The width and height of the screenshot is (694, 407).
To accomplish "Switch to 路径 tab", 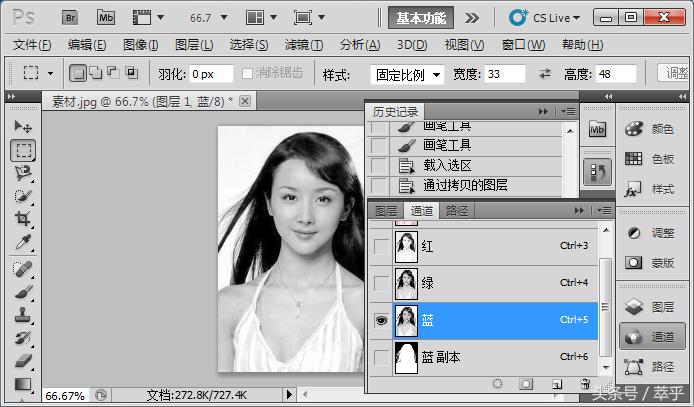I will (x=457, y=211).
